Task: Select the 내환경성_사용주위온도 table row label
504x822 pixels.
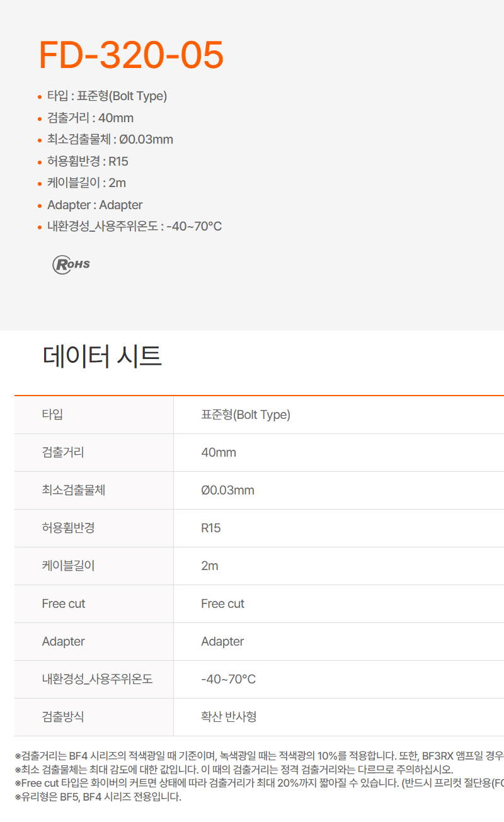Action: tap(97, 679)
